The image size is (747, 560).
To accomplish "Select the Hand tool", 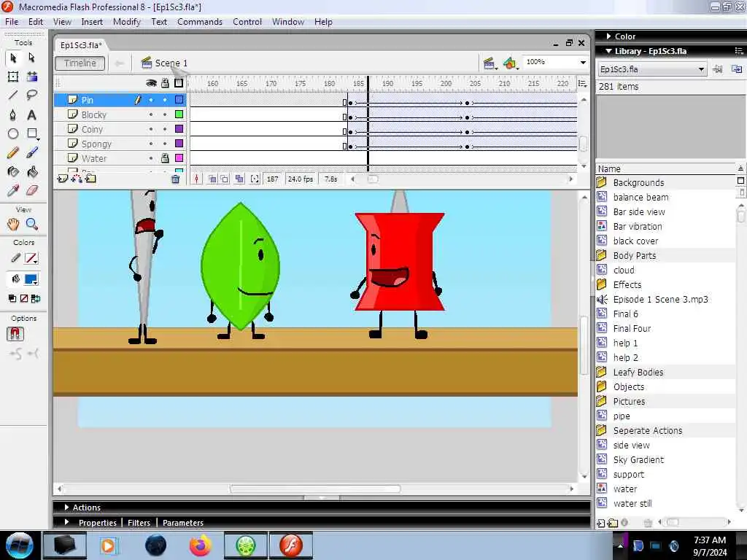I will [x=13, y=224].
